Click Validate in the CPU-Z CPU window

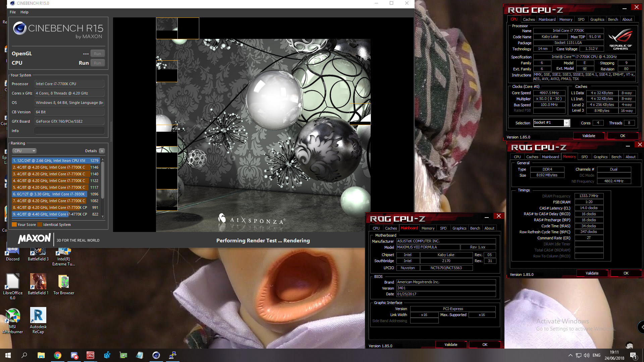coord(589,136)
